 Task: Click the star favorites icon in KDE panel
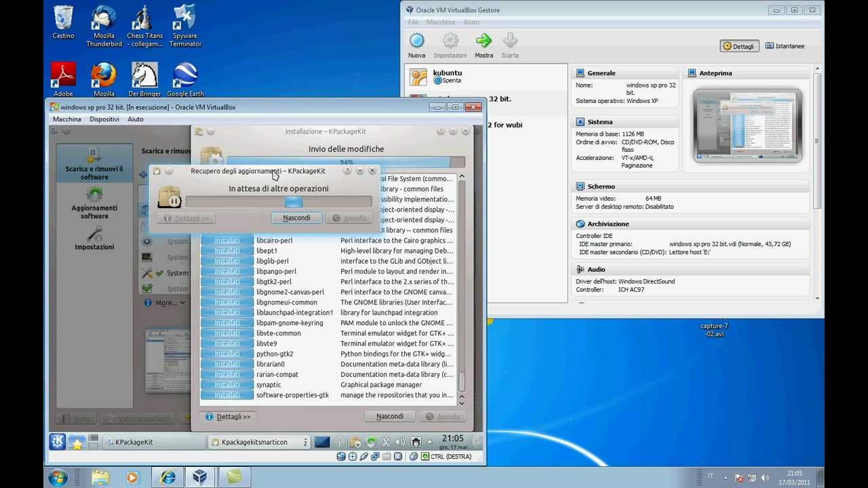click(77, 443)
